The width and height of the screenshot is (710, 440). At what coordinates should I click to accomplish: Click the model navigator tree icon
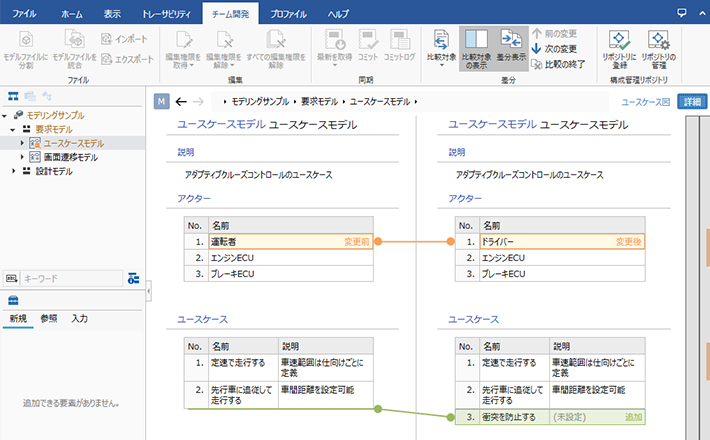(x=13, y=96)
